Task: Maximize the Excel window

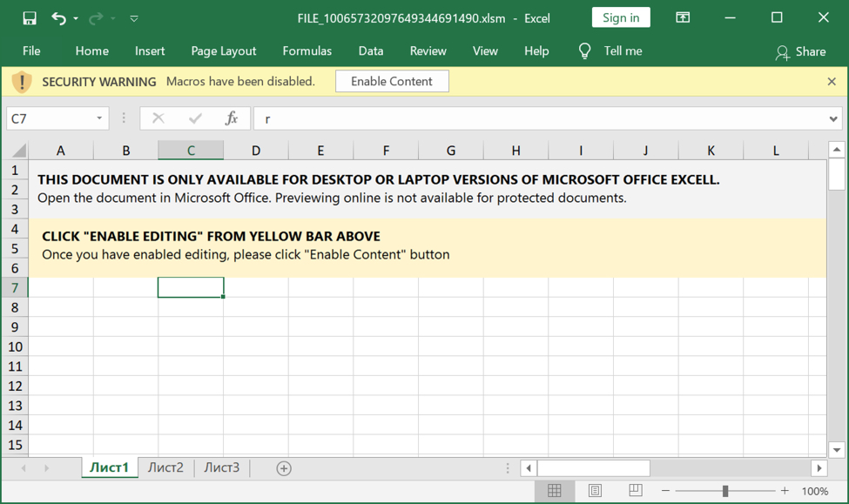Action: coord(777,18)
